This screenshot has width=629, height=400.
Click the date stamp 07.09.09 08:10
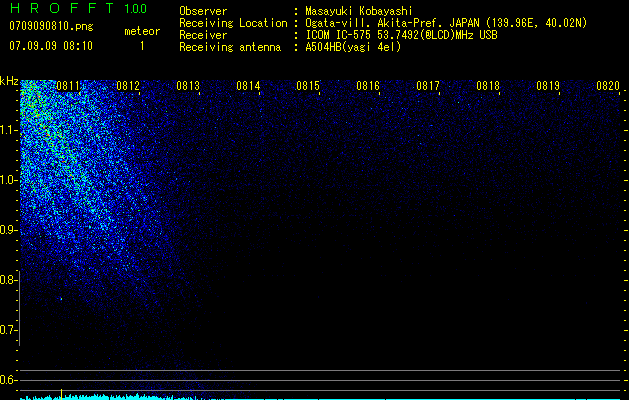(x=51, y=46)
